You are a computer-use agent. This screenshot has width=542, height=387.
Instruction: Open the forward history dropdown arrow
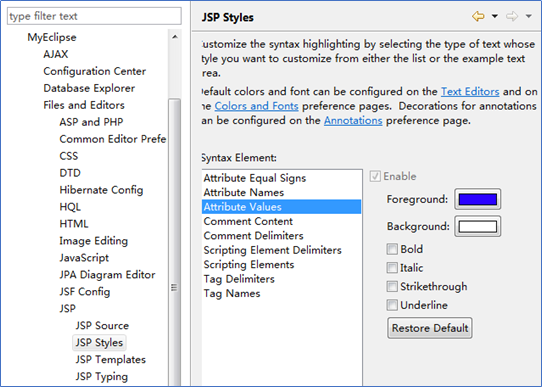pyautogui.click(x=529, y=16)
